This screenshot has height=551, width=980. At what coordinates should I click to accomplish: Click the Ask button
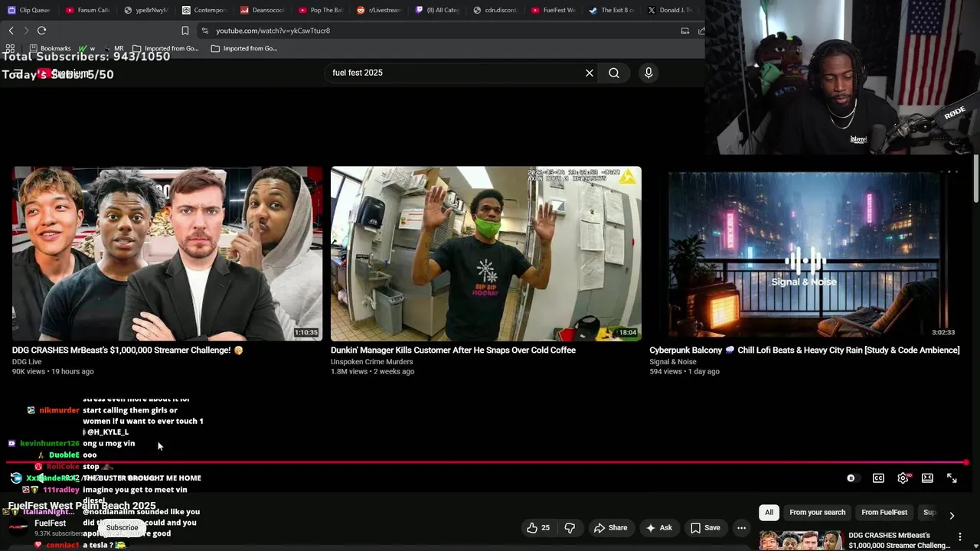(658, 527)
